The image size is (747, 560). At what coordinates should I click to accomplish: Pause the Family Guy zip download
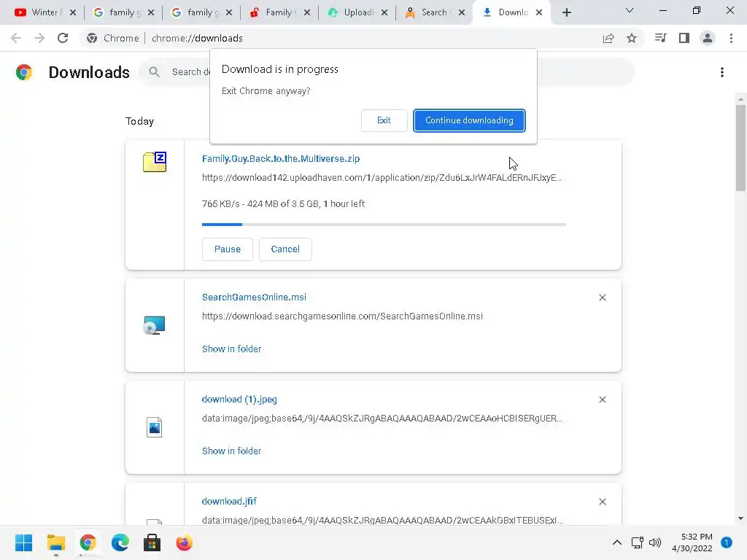[228, 249]
